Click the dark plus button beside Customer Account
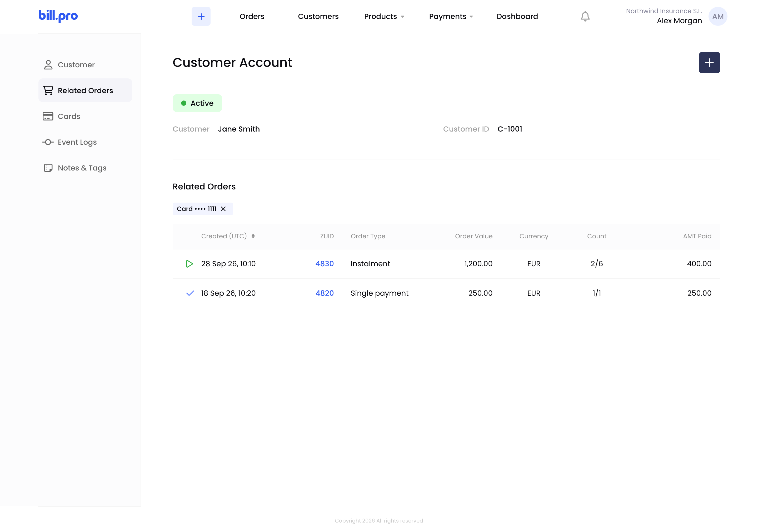 point(709,63)
